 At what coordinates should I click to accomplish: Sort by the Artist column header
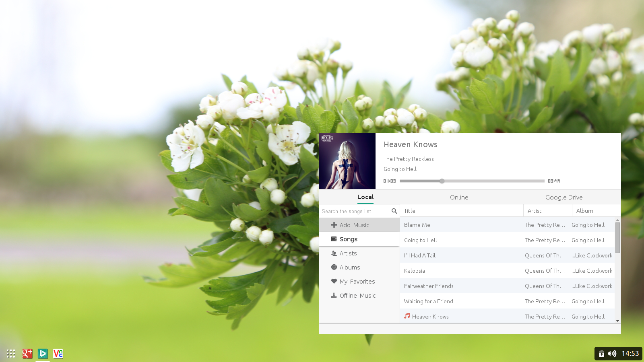pyautogui.click(x=548, y=211)
